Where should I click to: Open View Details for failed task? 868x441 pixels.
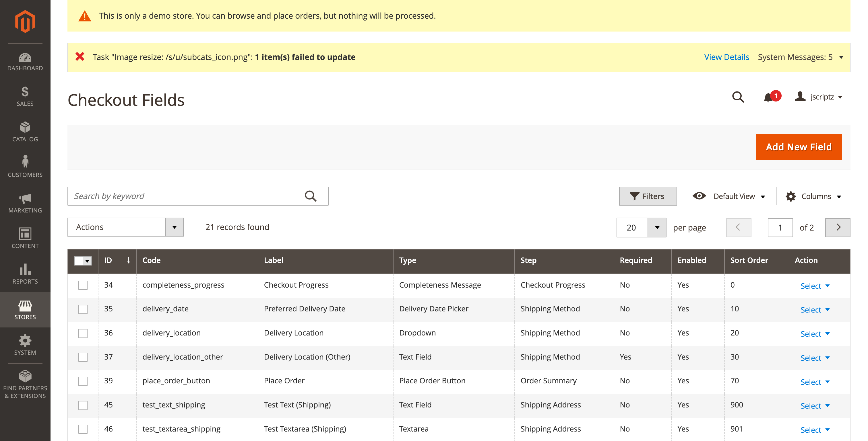726,57
